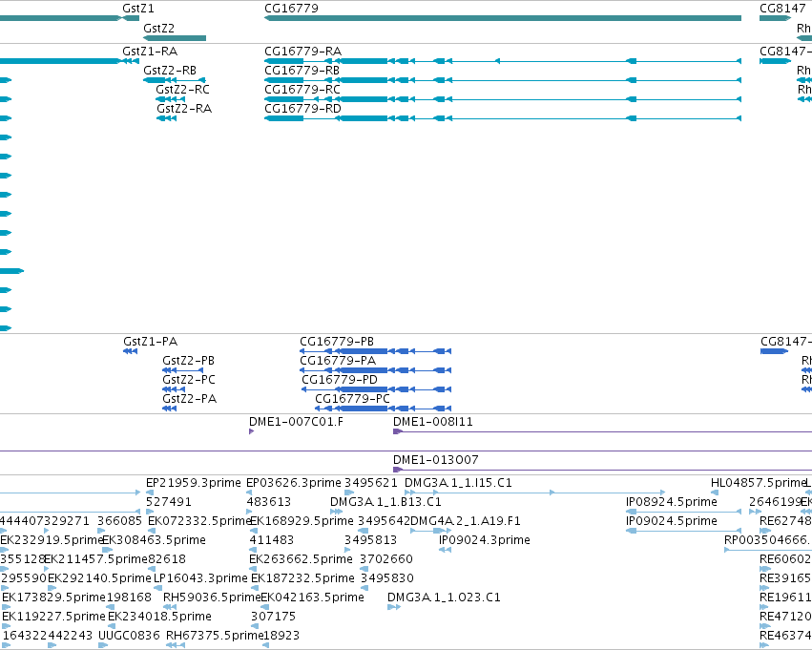Select EST IP09024.5prime
The height and width of the screenshot is (650, 812).
click(x=672, y=520)
